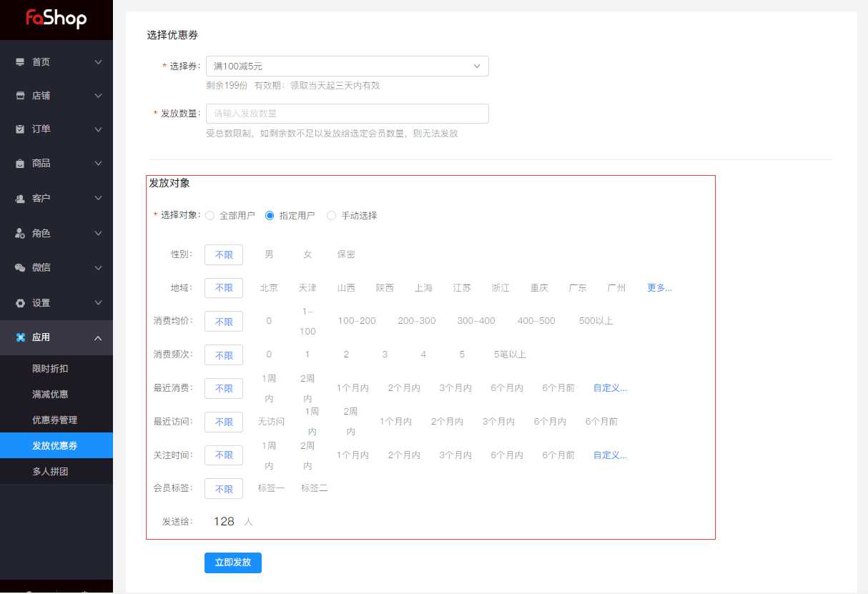
Task: Choose 不限 for 消费频次
Action: 224,355
